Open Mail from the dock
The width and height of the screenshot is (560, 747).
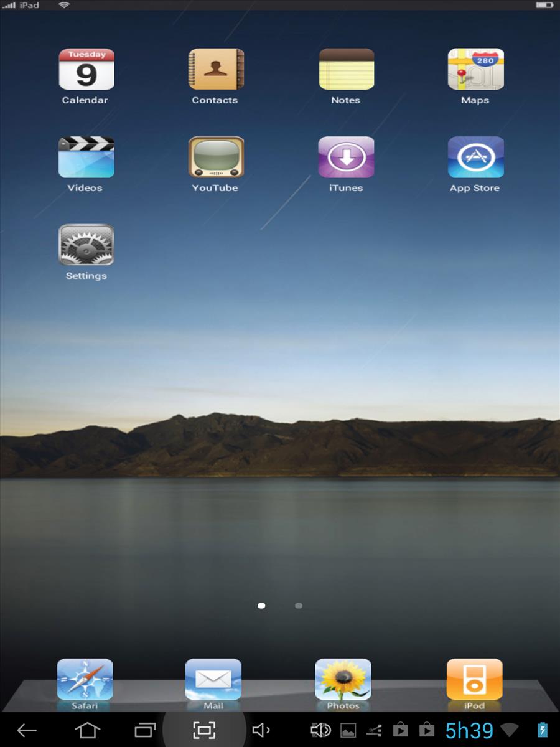(x=213, y=680)
